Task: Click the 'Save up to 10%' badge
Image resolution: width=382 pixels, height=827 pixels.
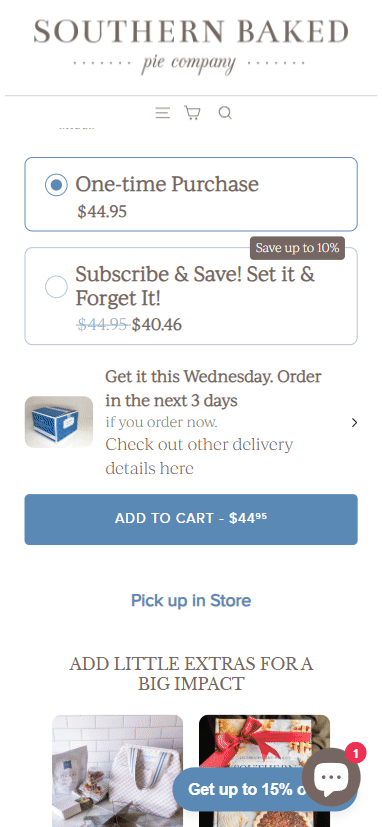Action: pyautogui.click(x=297, y=248)
